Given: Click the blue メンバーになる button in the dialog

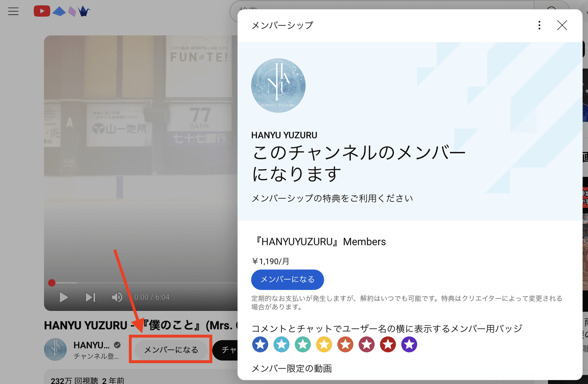Looking at the screenshot, I should click(x=287, y=279).
